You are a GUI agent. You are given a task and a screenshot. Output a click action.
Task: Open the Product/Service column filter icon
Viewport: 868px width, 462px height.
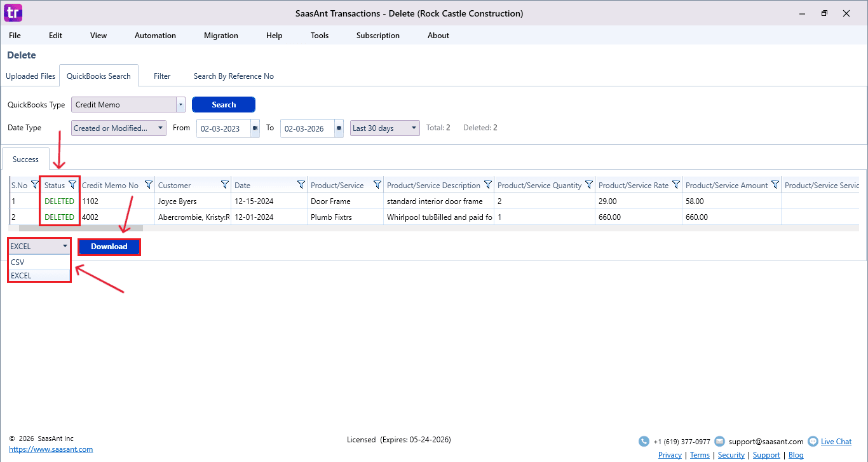pos(377,185)
